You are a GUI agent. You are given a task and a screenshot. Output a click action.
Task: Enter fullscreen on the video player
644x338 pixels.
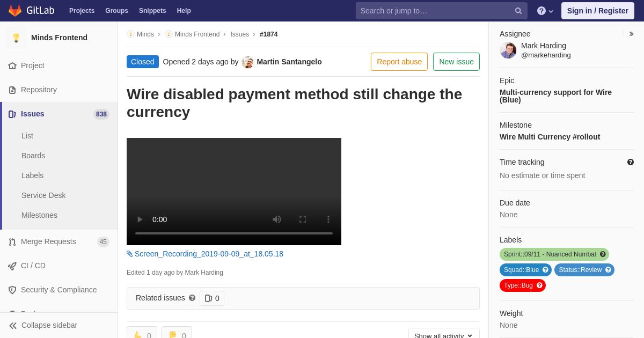[303, 219]
